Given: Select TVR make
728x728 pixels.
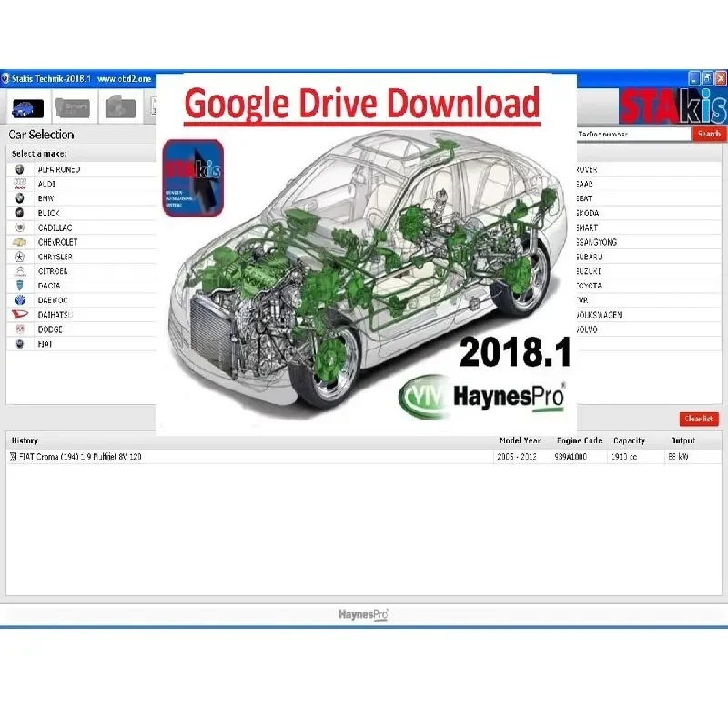Looking at the screenshot, I should pos(582,300).
